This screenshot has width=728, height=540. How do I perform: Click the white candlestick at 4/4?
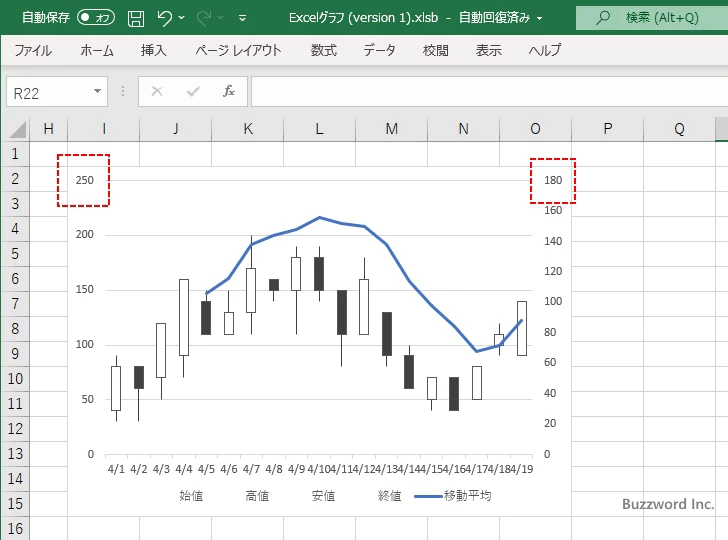184,317
